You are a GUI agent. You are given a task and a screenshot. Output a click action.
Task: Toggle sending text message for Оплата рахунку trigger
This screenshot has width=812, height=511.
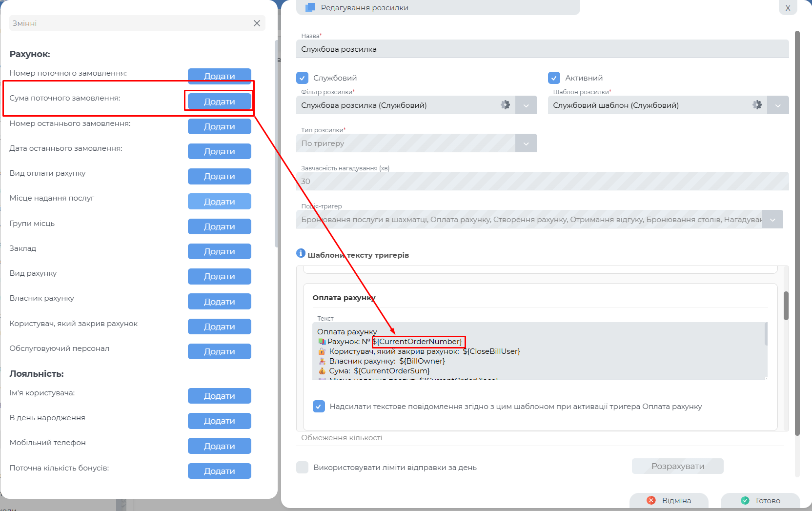pyautogui.click(x=319, y=407)
